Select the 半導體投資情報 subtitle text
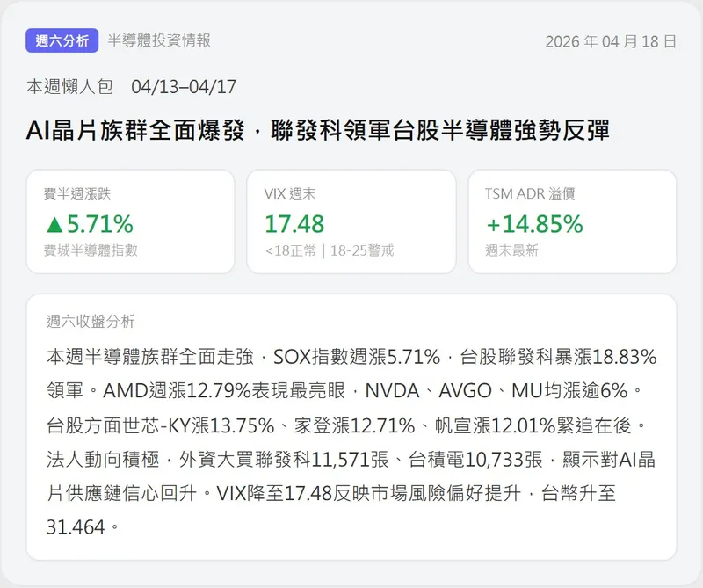Image resolution: width=703 pixels, height=588 pixels. [x=159, y=40]
